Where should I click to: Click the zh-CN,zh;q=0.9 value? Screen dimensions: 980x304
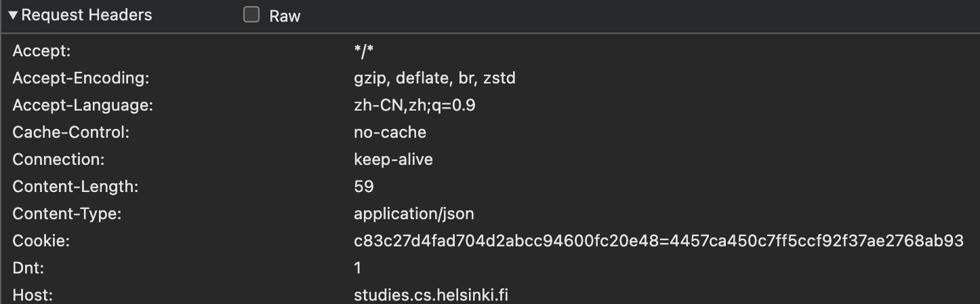[x=419, y=105]
